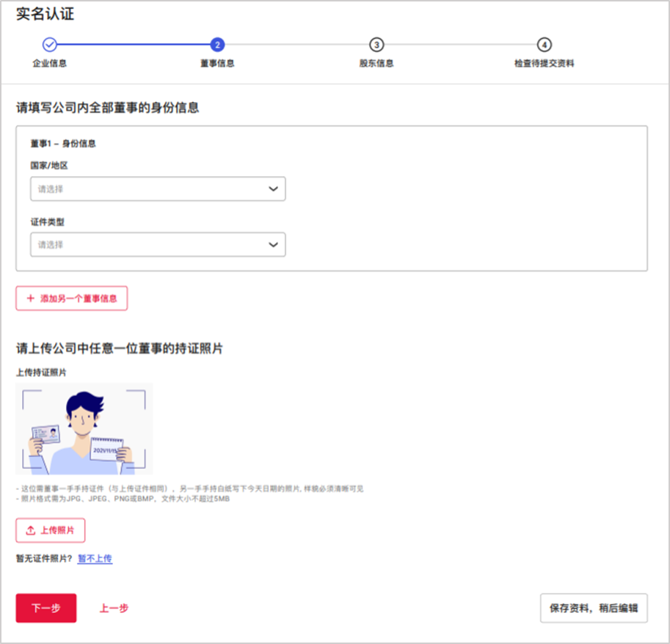The image size is (670, 644).
Task: Click the 上传持证照片 label
Action: coord(41,373)
